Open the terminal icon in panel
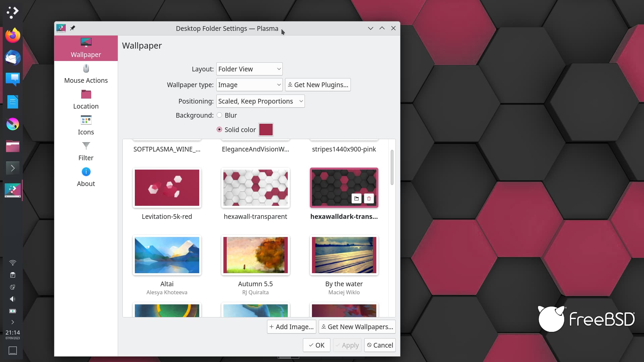Image resolution: width=644 pixels, height=362 pixels. (x=13, y=168)
